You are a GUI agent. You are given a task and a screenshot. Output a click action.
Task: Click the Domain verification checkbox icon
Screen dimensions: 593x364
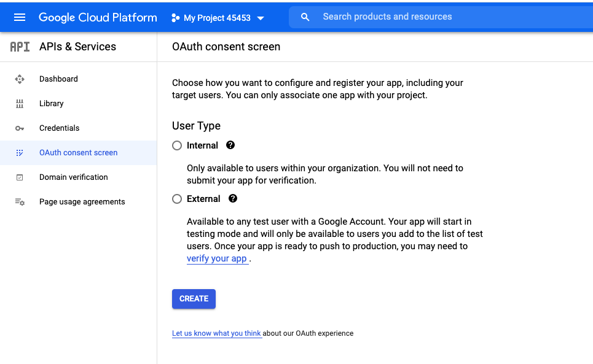20,177
